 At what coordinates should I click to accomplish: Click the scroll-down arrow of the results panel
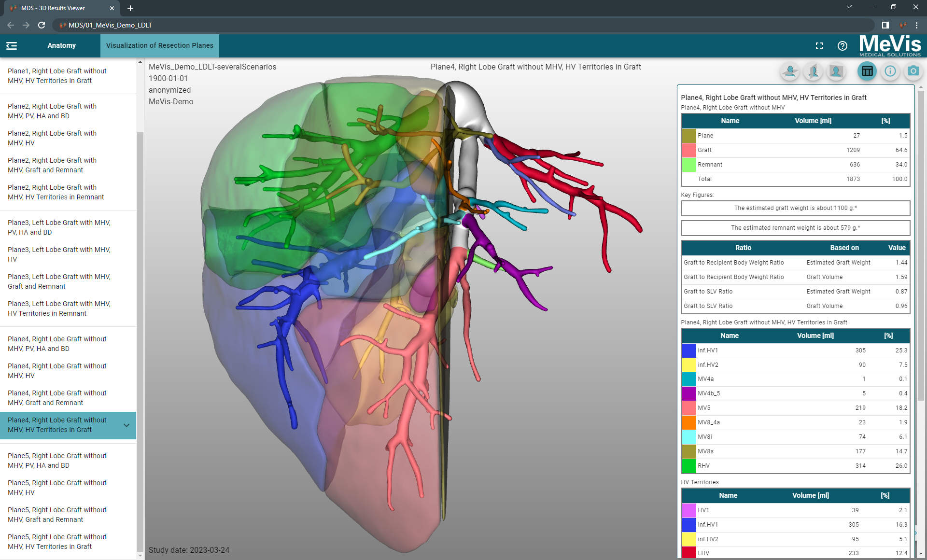[x=921, y=554]
